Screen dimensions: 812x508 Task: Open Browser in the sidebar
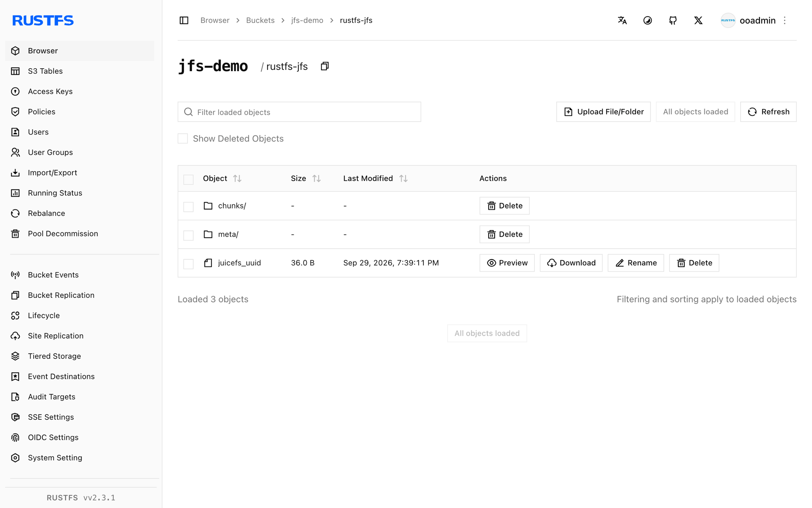(x=80, y=51)
